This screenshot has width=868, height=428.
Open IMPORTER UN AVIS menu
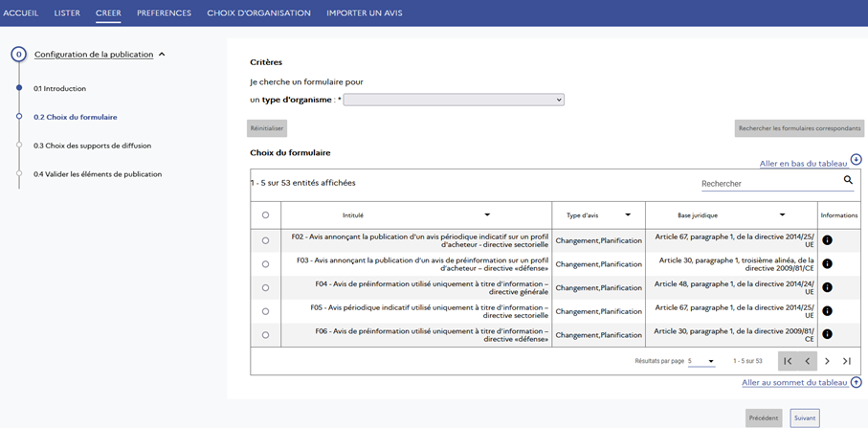365,12
